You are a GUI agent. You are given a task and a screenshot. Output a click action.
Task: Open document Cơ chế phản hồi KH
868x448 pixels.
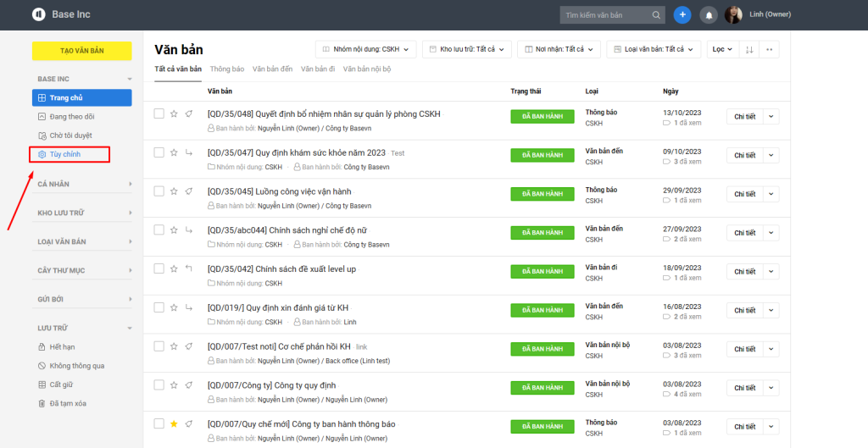(279, 346)
